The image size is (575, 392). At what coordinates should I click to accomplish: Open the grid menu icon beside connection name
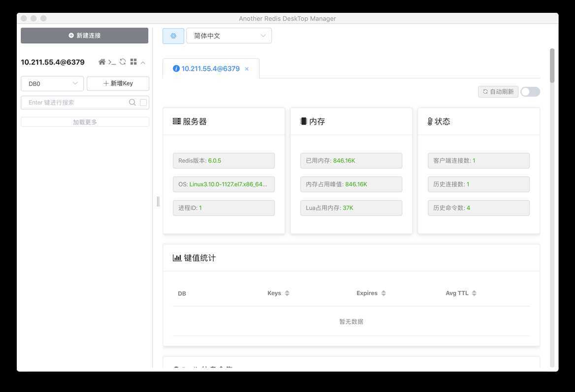coord(133,62)
